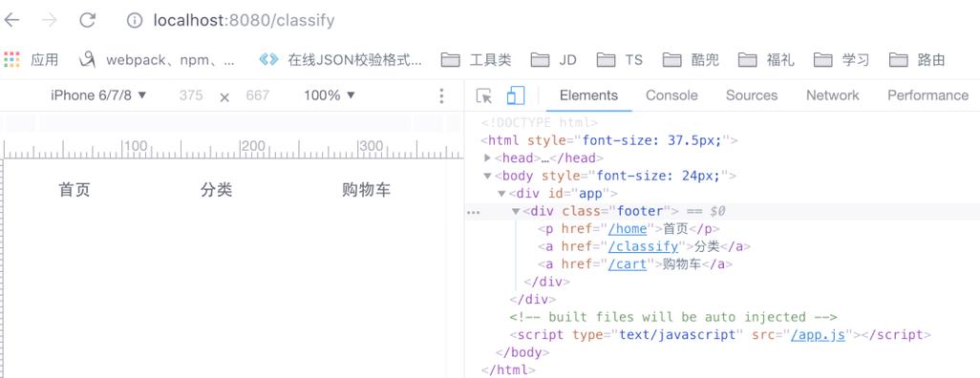Viewport: 980px width, 378px height.
Task: Click the 375 width field
Action: [191, 95]
